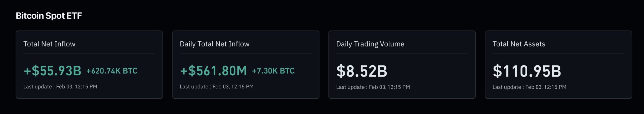The image size is (644, 114).
Task: Click the +$561.80M daily inflow value
Action: (x=214, y=71)
